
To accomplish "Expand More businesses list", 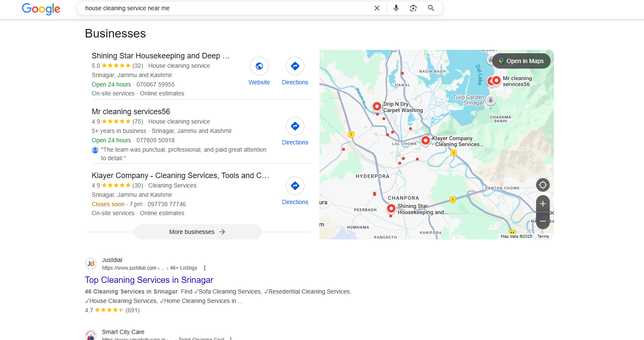I will click(197, 232).
